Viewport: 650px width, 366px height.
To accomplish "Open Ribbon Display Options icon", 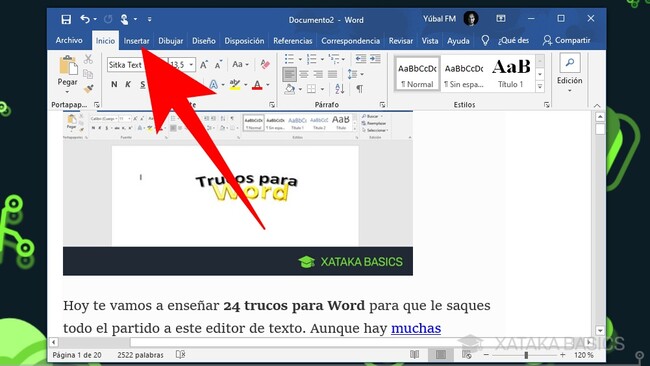I will 501,19.
